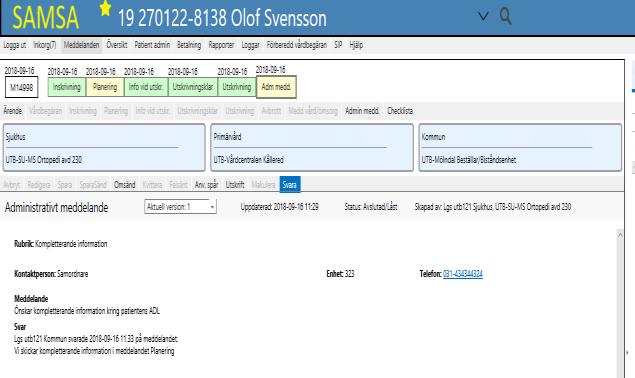Open Inkorg(7) menu item
The width and height of the screenshot is (635, 378).
(45, 45)
